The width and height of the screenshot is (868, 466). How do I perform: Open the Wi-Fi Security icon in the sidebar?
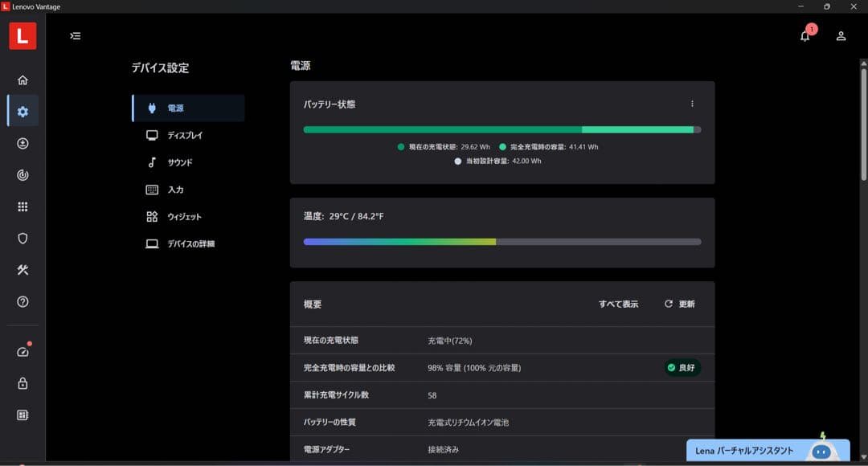pos(23,174)
